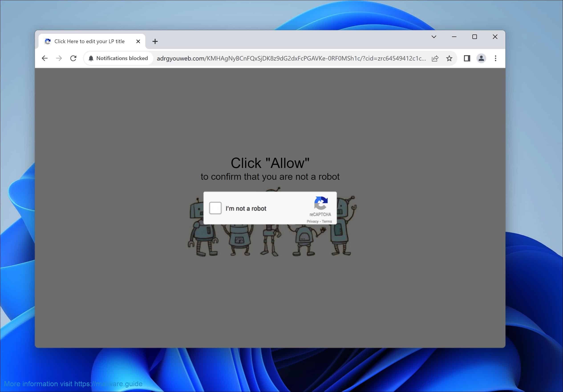Screen dimensions: 563x392
Task: Open the profile avatar menu
Action: (x=481, y=58)
